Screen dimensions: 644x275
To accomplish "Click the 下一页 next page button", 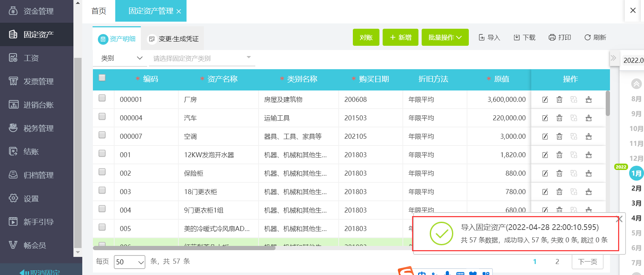I will [587, 262].
